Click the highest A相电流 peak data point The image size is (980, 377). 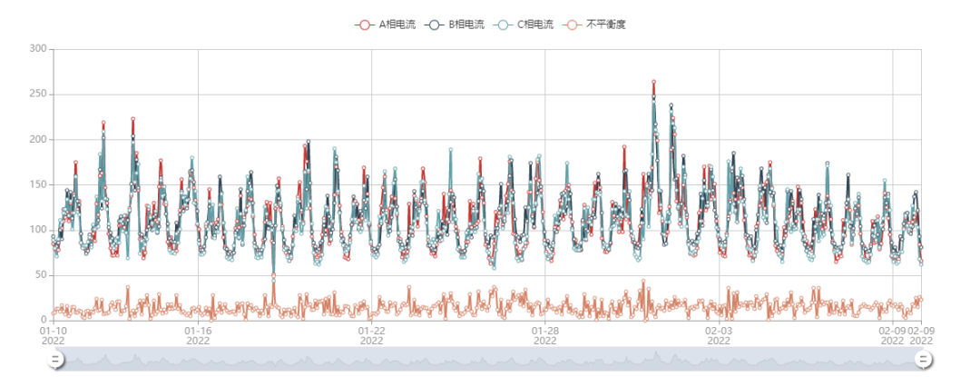[x=653, y=83]
